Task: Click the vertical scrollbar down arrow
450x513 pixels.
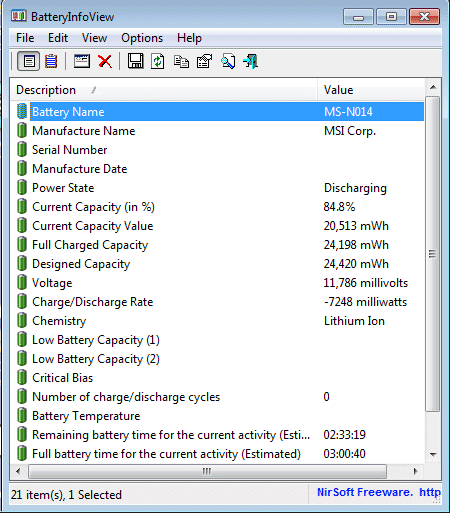Action: 433,454
